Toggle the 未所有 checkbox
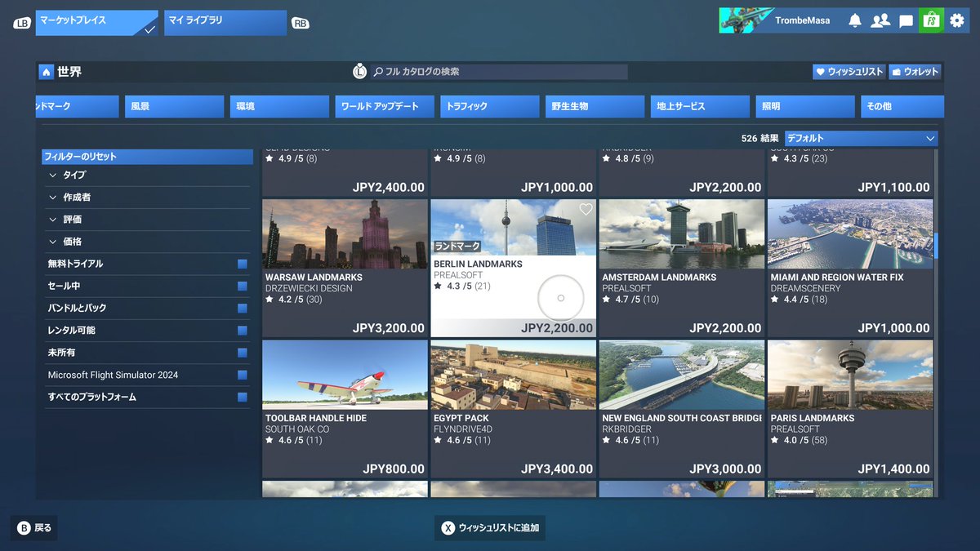 pos(243,353)
